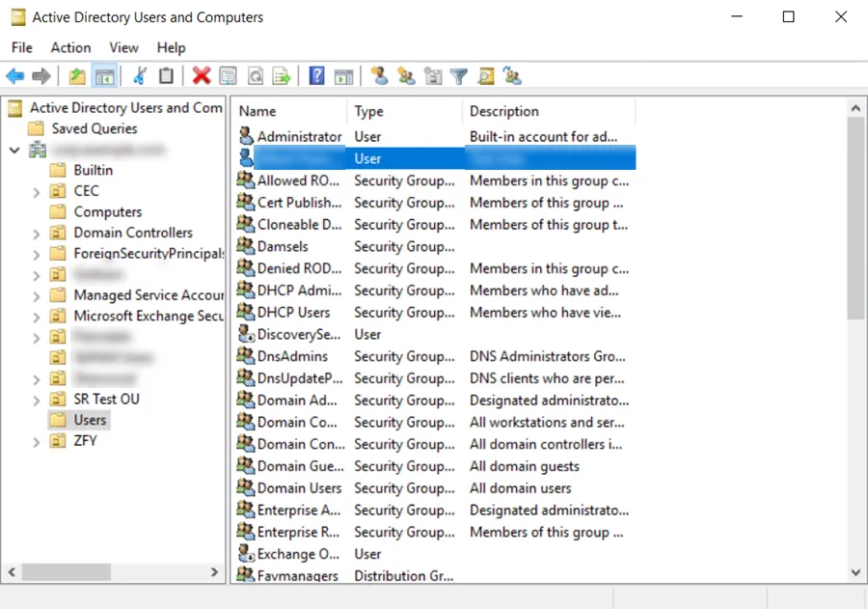
Task: Sort list by Description column header
Action: [x=549, y=111]
